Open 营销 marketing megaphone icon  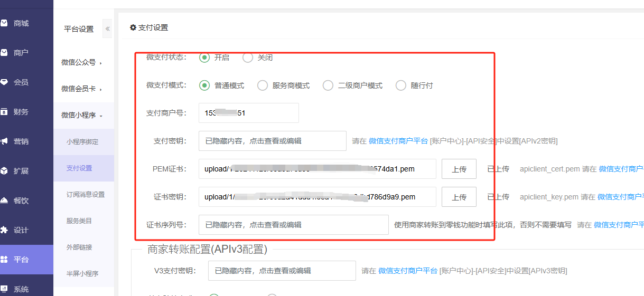click(4, 141)
